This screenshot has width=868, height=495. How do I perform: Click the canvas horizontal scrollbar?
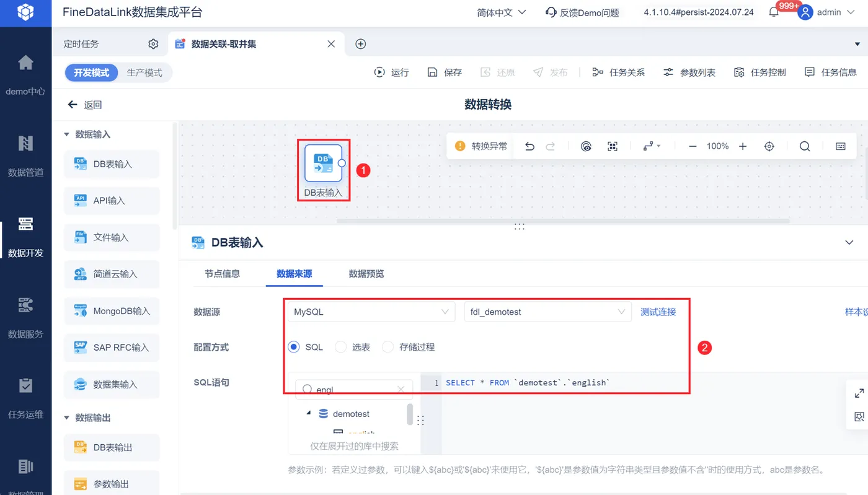pos(564,221)
